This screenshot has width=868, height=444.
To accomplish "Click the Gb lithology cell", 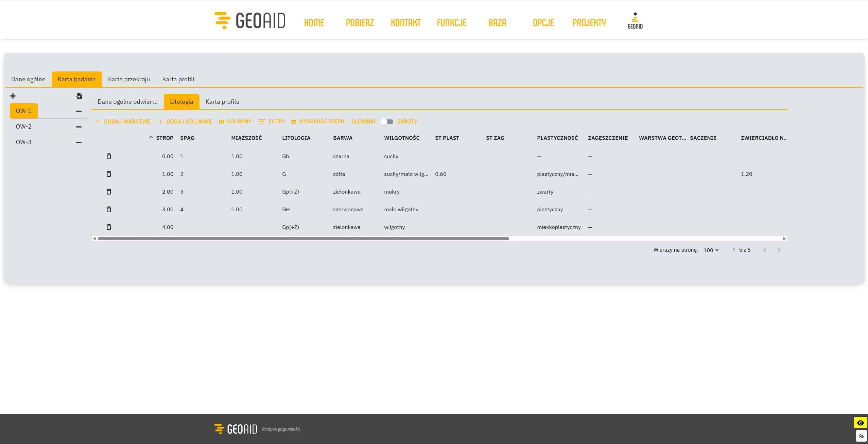I will click(285, 156).
